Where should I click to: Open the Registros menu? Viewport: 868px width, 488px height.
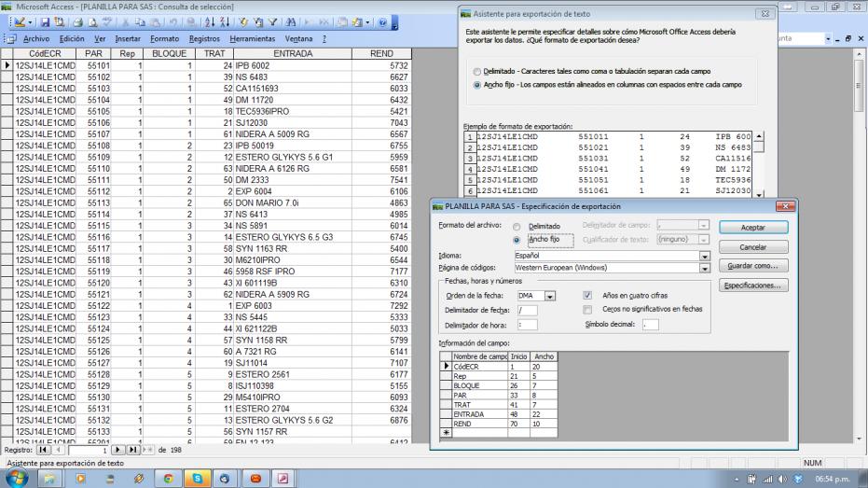point(204,39)
